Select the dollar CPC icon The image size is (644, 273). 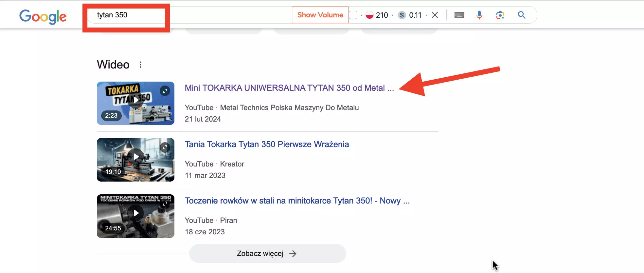[402, 15]
